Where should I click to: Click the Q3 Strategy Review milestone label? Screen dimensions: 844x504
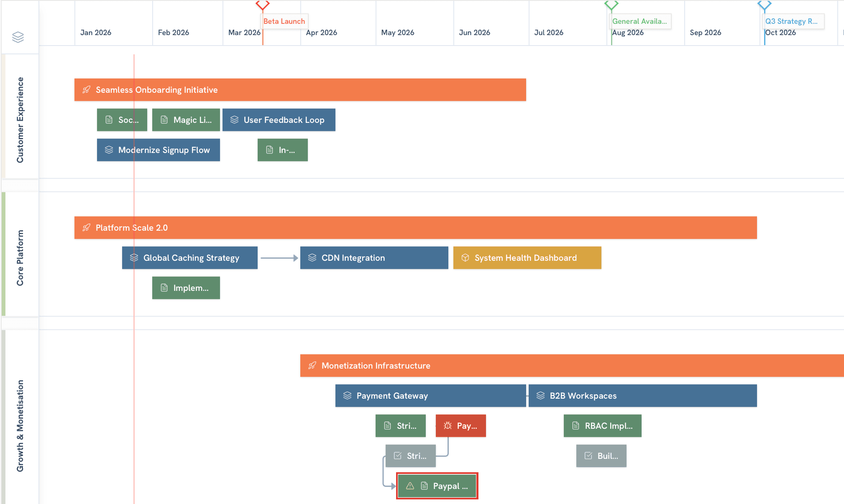click(793, 21)
